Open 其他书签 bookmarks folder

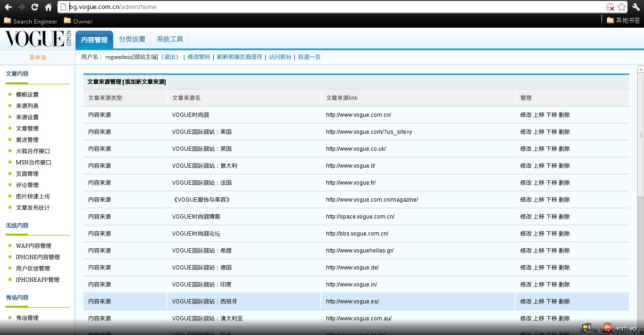624,20
